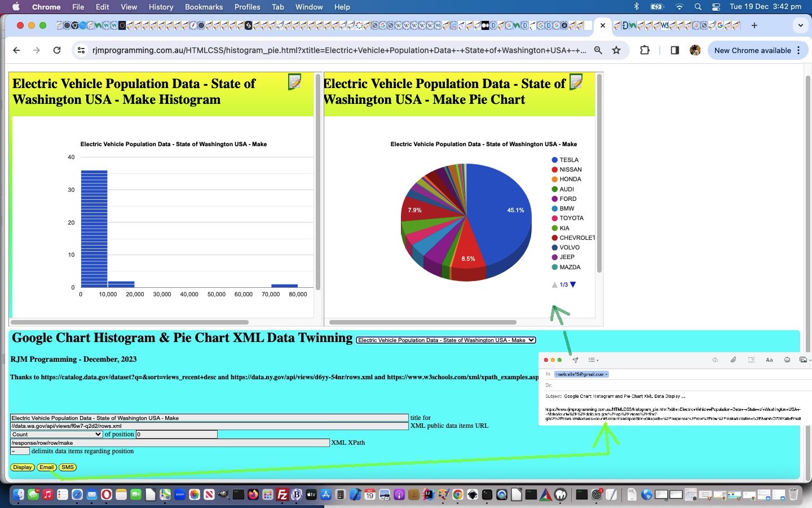Open the History menu
Screen dimensions: 812x508
(x=161, y=7)
